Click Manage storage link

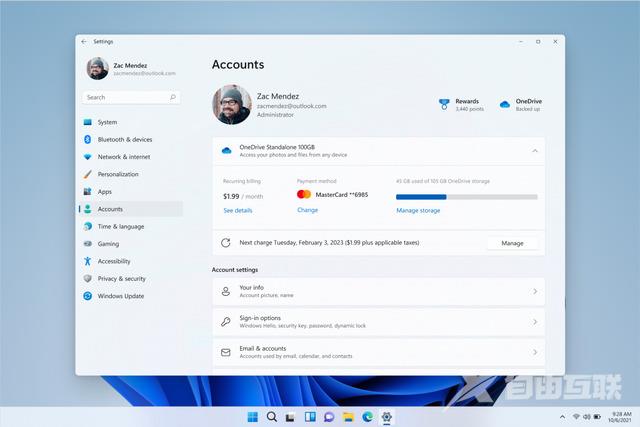[418, 211]
